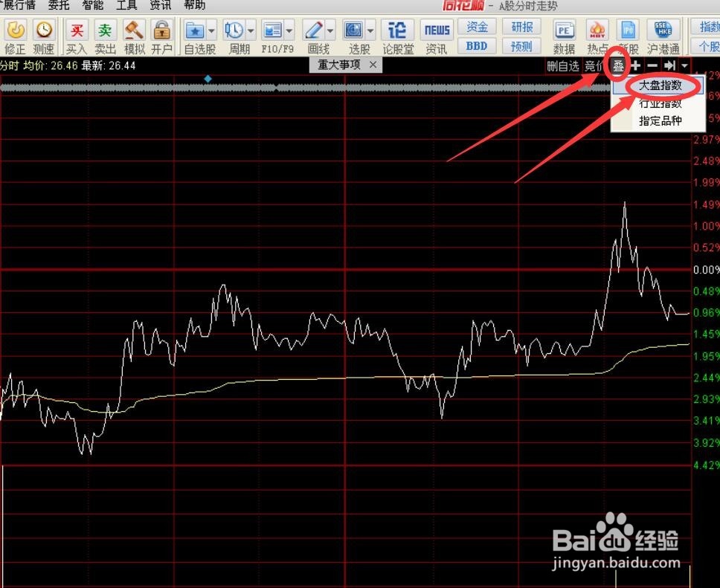The width and height of the screenshot is (720, 588).
Task: Click the plus zoom-in icon on chart bar
Action: point(635,66)
